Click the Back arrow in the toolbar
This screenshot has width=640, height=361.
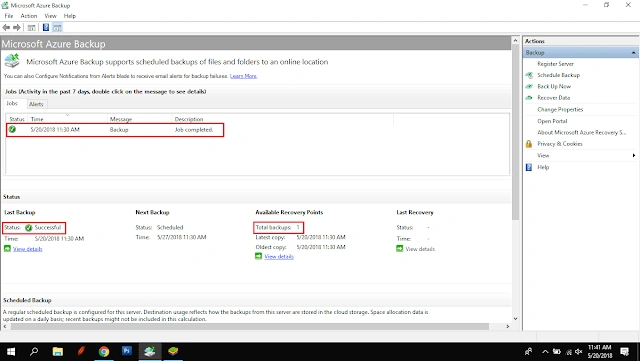pyautogui.click(x=6, y=27)
